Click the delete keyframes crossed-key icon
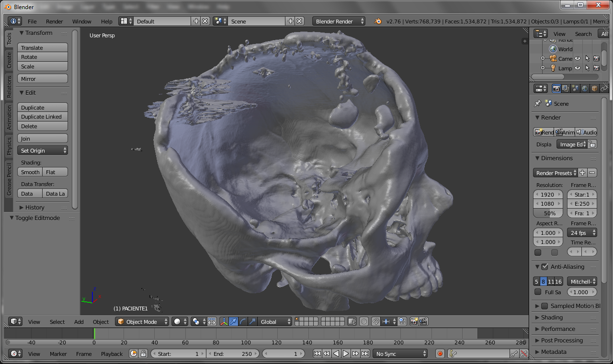The width and height of the screenshot is (613, 364). point(524,354)
